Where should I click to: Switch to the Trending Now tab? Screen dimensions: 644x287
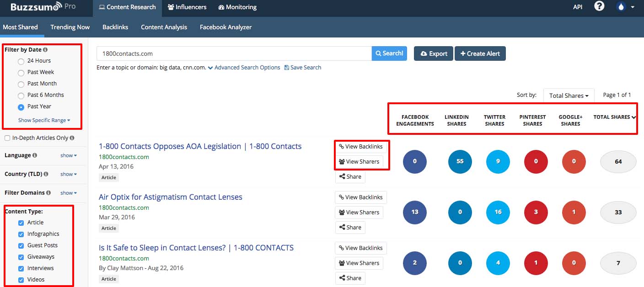click(70, 27)
